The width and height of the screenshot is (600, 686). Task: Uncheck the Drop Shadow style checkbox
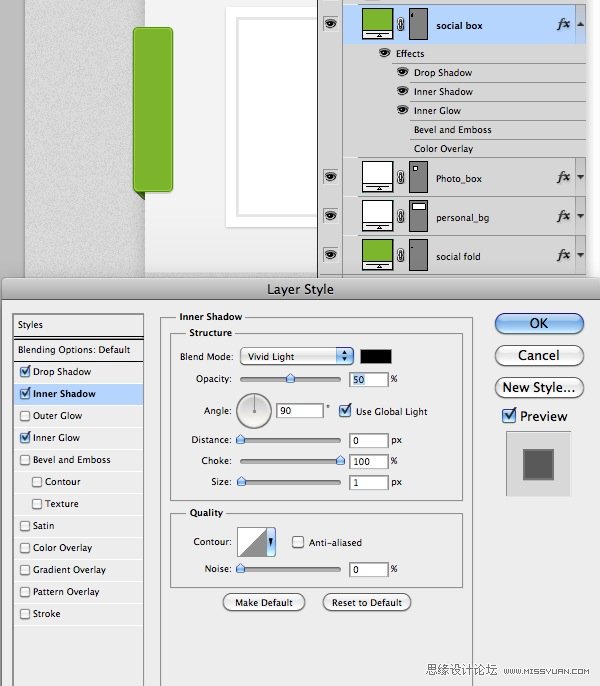tap(25, 372)
